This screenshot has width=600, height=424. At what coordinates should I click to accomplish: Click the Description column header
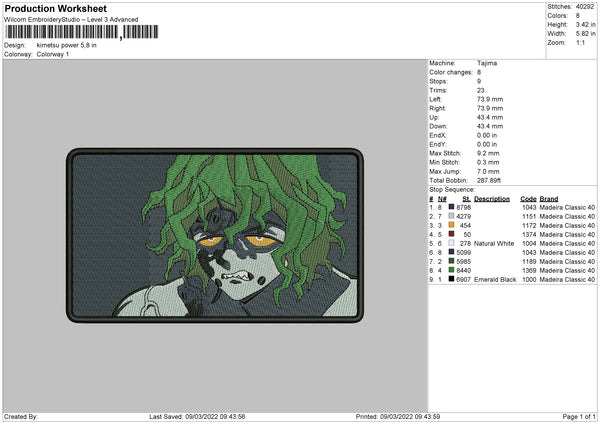coord(492,199)
